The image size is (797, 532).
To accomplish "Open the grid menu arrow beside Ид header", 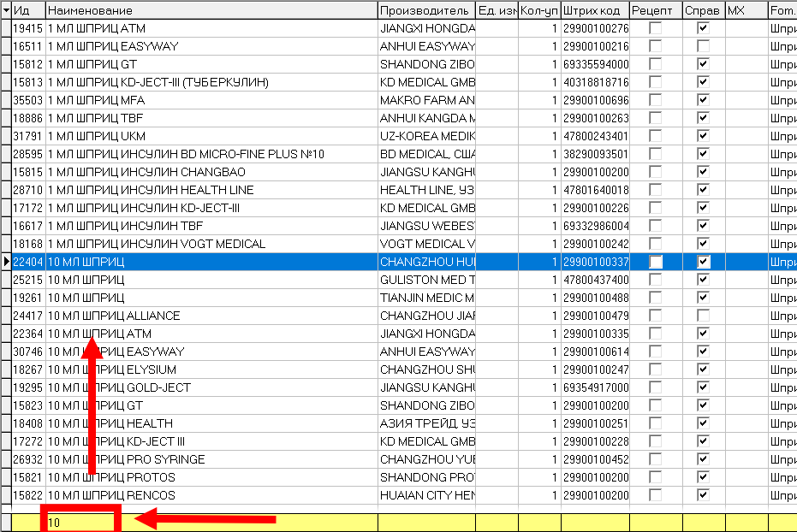I will pos(6,10).
